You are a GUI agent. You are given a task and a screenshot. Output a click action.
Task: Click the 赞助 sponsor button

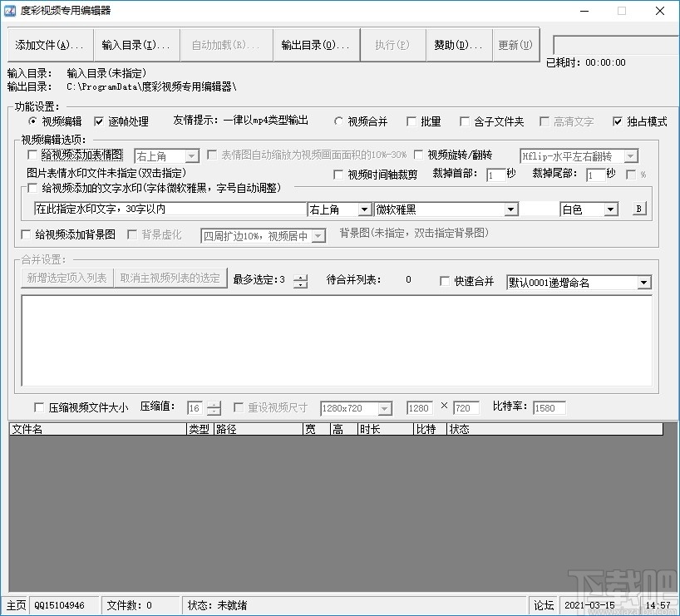[459, 46]
